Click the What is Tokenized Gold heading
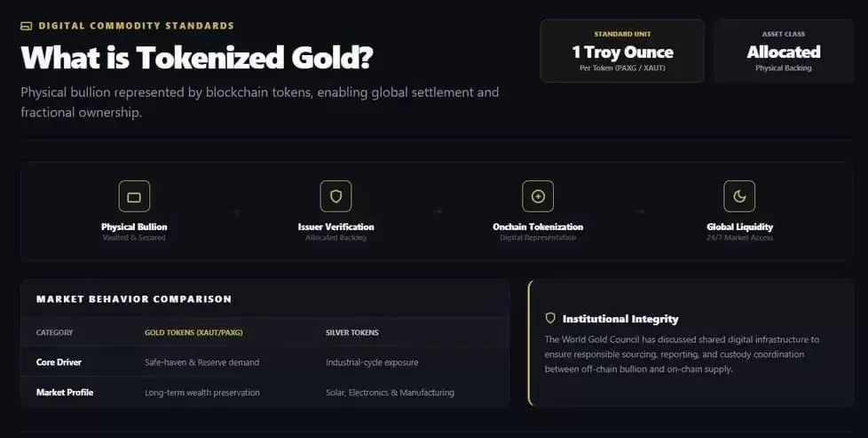This screenshot has width=868, height=438. click(x=197, y=57)
